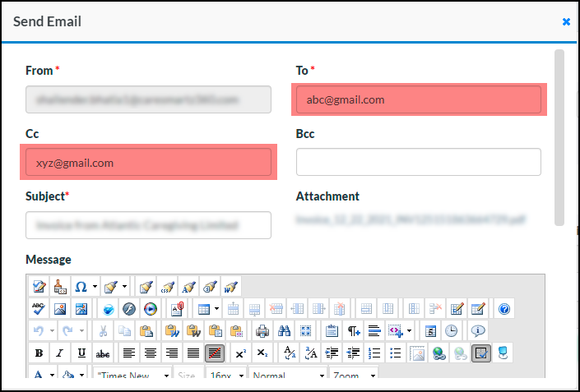Apply superscript formatting
This screenshot has width=580, height=392.
point(240,353)
